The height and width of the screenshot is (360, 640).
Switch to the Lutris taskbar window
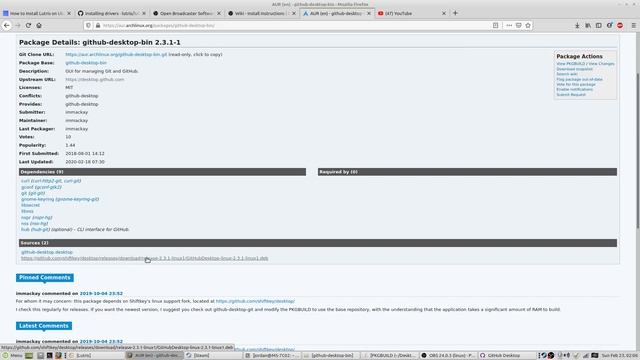pyautogui.click(x=95, y=356)
